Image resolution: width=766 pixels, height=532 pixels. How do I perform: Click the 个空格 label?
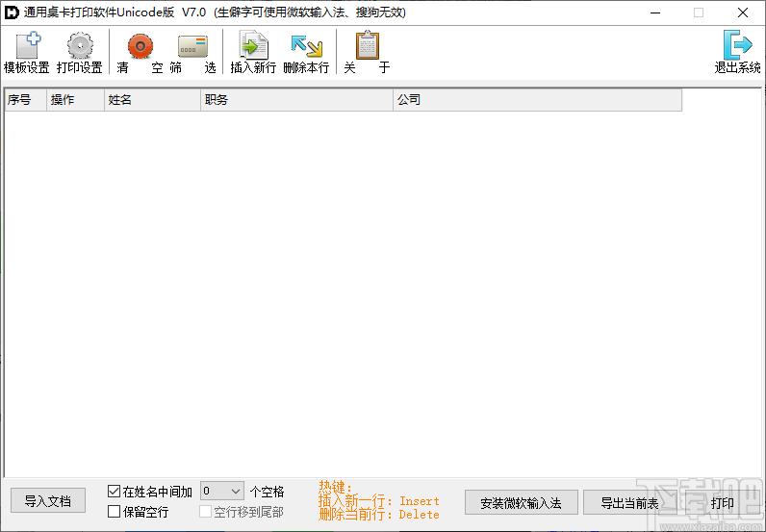point(267,492)
